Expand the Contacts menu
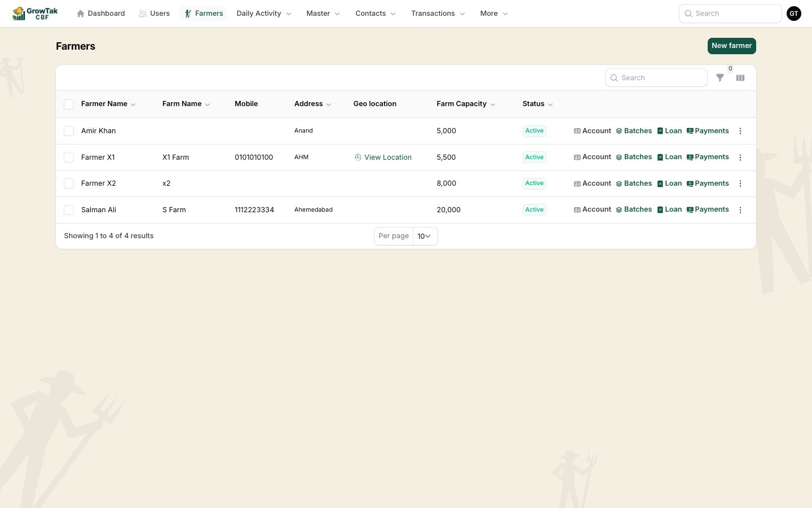 [x=376, y=14]
